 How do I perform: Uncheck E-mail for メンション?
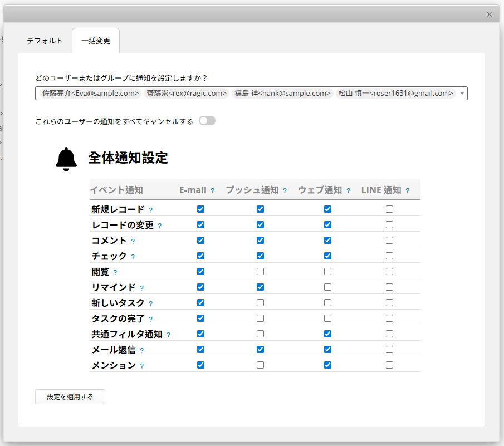(x=201, y=365)
